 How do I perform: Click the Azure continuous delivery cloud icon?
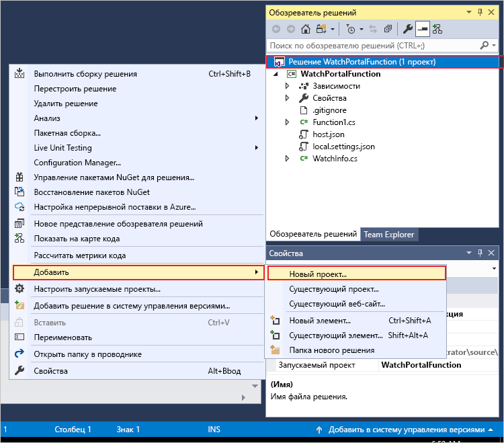[19, 207]
